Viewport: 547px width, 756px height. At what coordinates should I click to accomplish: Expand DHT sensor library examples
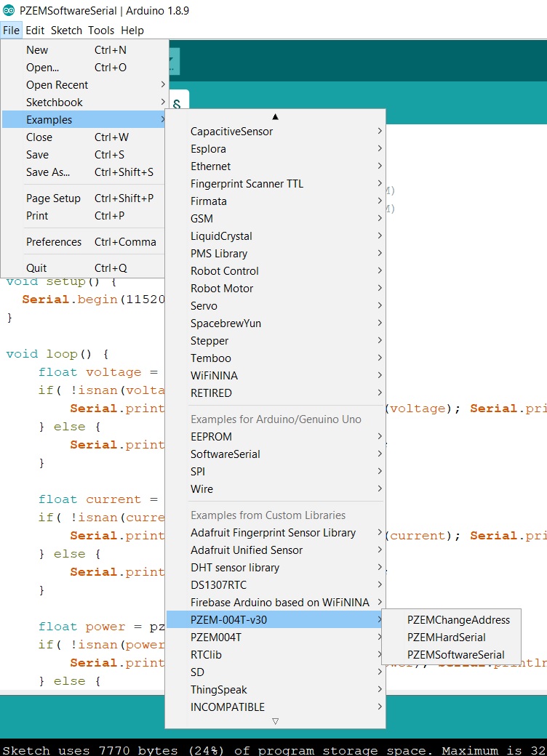pos(276,568)
